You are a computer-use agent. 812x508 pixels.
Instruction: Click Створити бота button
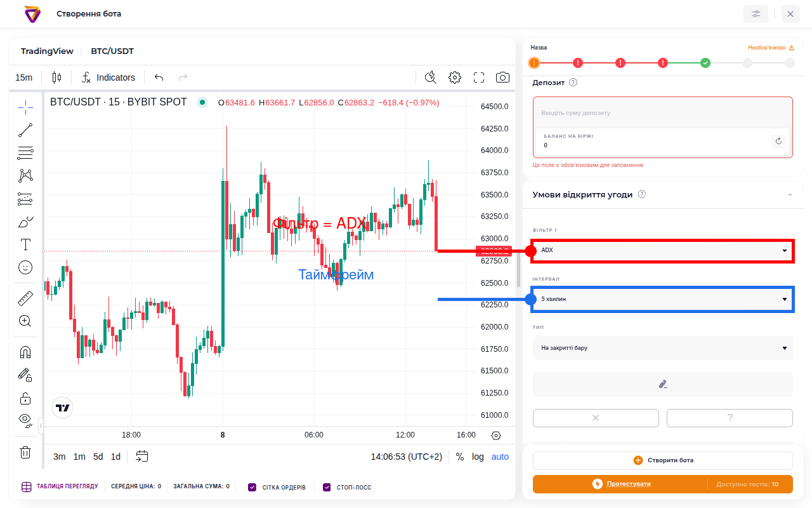(663, 460)
